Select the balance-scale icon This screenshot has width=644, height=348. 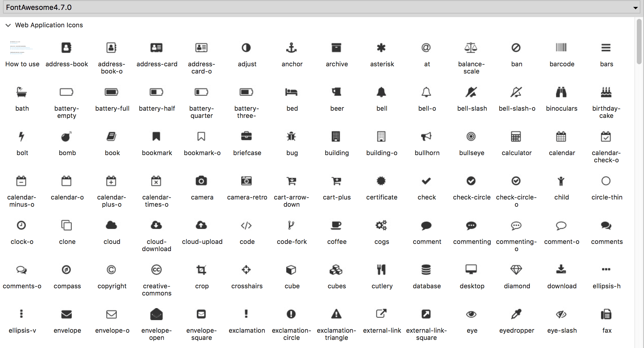click(471, 48)
